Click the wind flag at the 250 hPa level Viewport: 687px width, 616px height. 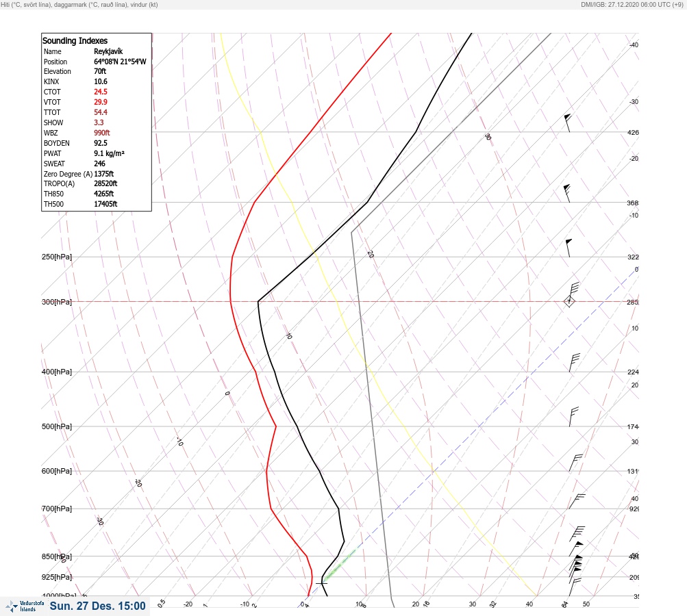click(569, 248)
